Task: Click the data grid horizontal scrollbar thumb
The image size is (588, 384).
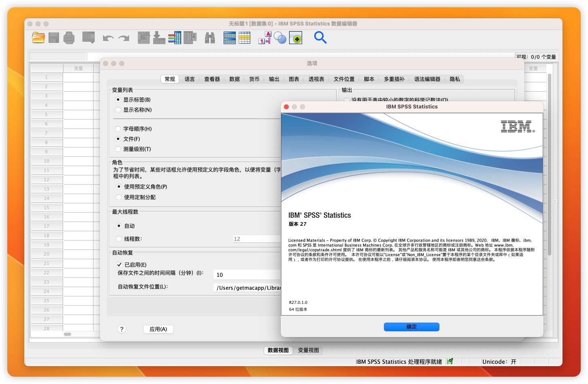Action: coord(68,334)
